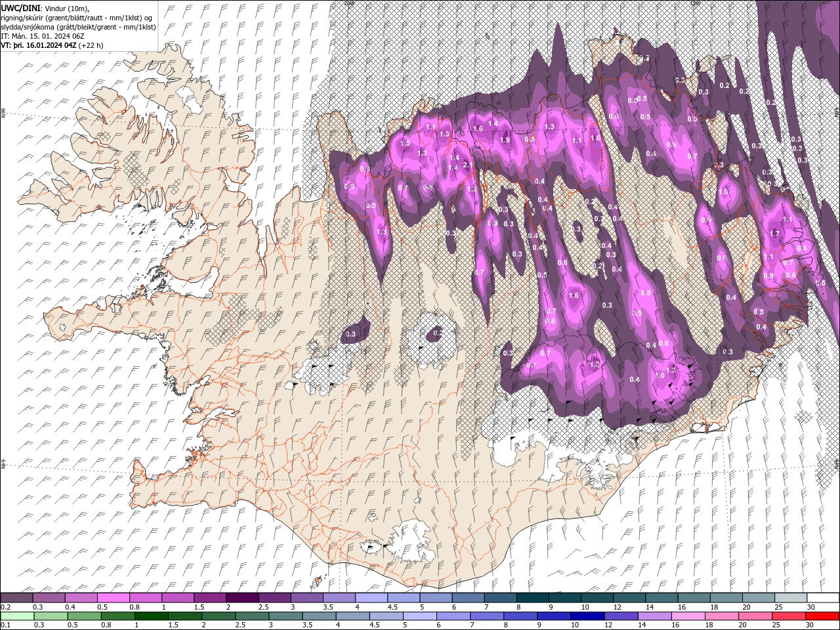Click the upper legend swatch between 18 and 20
Screen dimensions: 840x630
[x=725, y=598]
